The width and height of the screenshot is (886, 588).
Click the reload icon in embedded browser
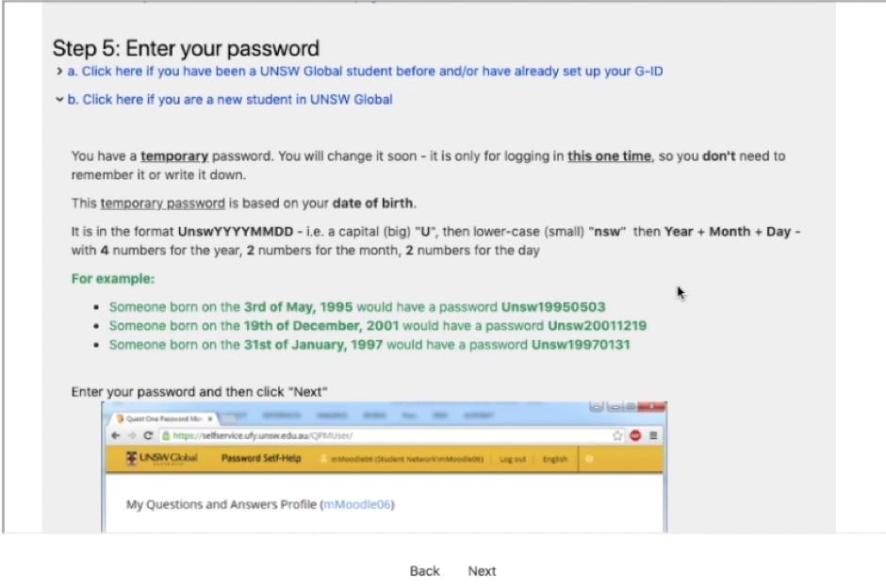tap(148, 436)
